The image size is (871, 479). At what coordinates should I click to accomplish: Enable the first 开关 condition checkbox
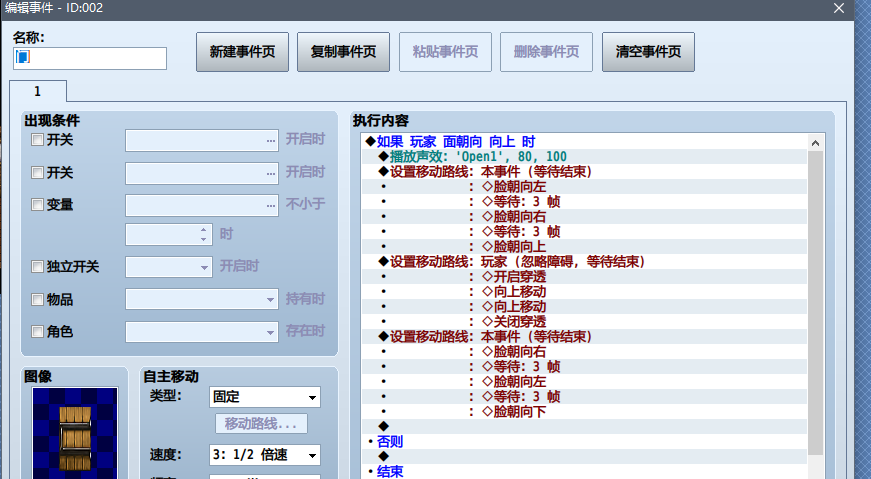37,139
